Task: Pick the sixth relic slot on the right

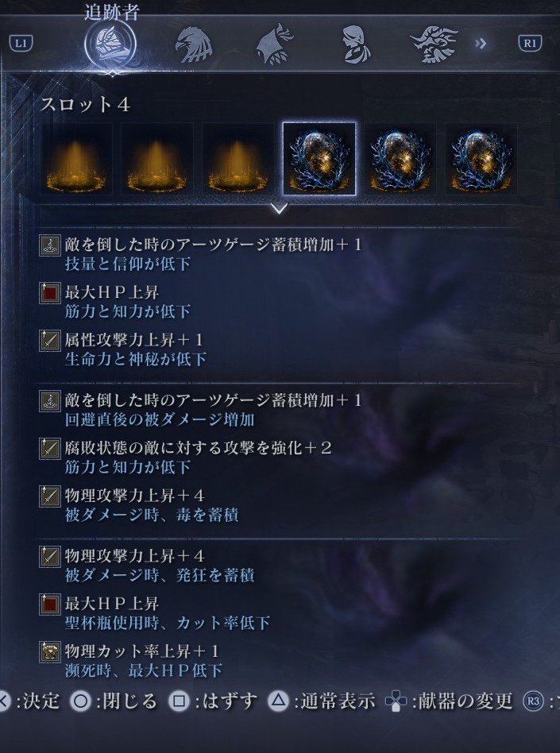Action: [x=481, y=159]
